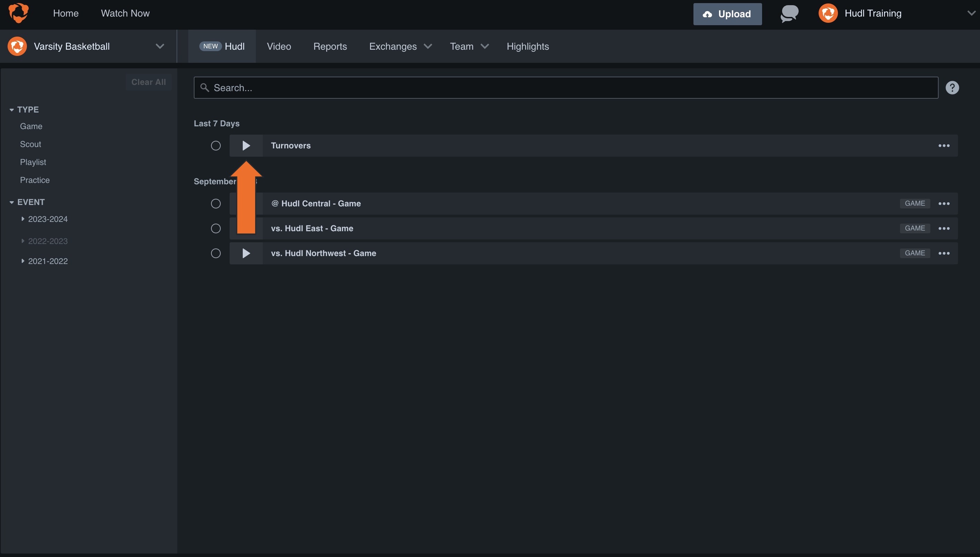Image resolution: width=980 pixels, height=557 pixels.
Task: Select the checkbox for vs. Hudl East game
Action: (215, 228)
